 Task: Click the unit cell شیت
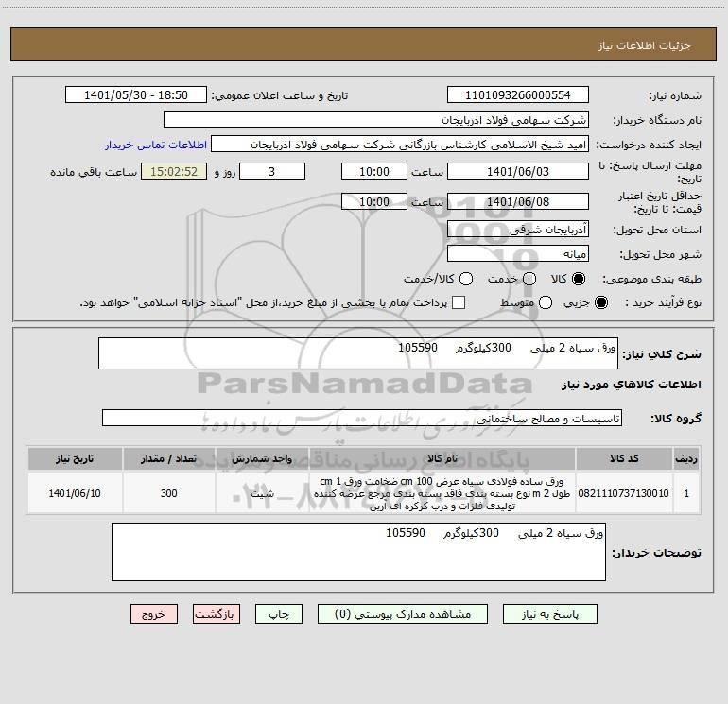click(262, 493)
